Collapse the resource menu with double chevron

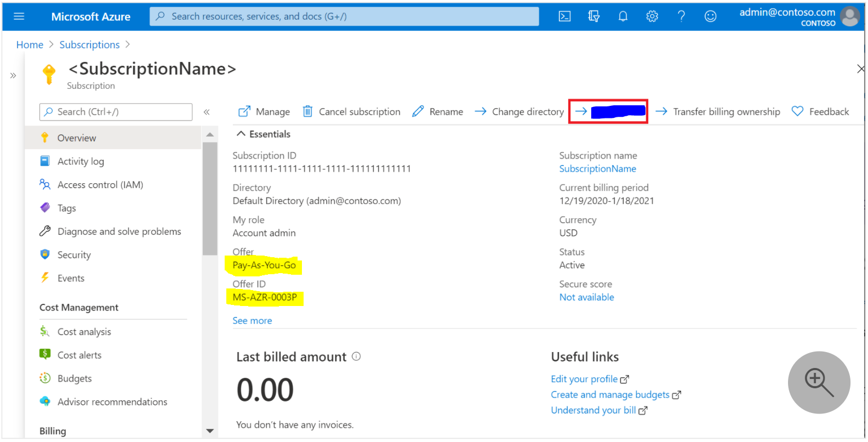point(207,112)
